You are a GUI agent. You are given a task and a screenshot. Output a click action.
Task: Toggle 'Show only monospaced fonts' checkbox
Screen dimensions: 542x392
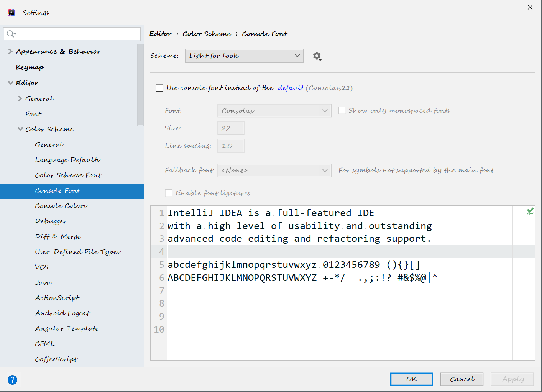click(342, 110)
